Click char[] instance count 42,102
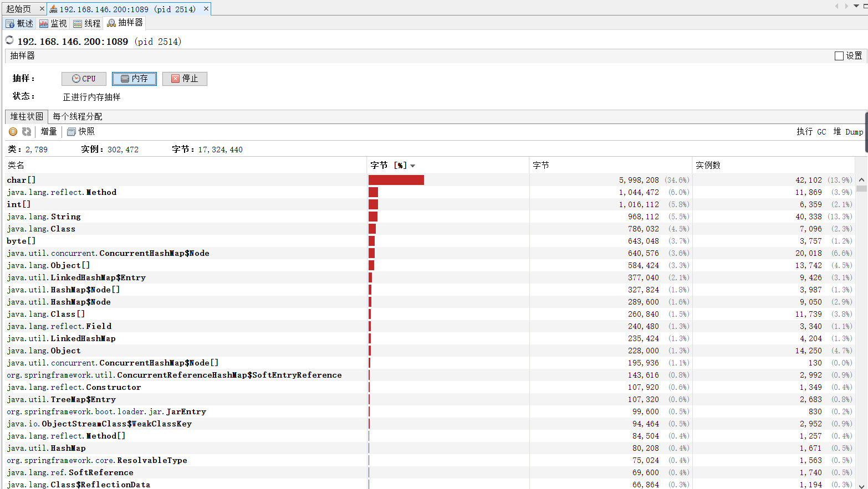The image size is (868, 489). point(809,180)
